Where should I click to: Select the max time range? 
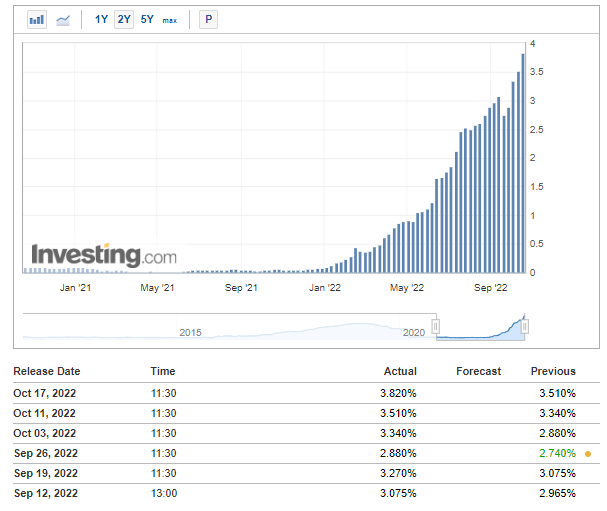(x=170, y=21)
